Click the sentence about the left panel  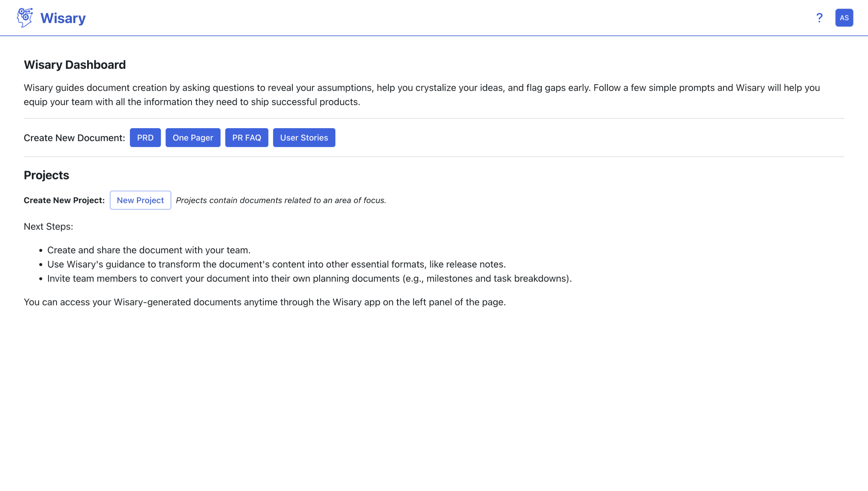pos(264,302)
